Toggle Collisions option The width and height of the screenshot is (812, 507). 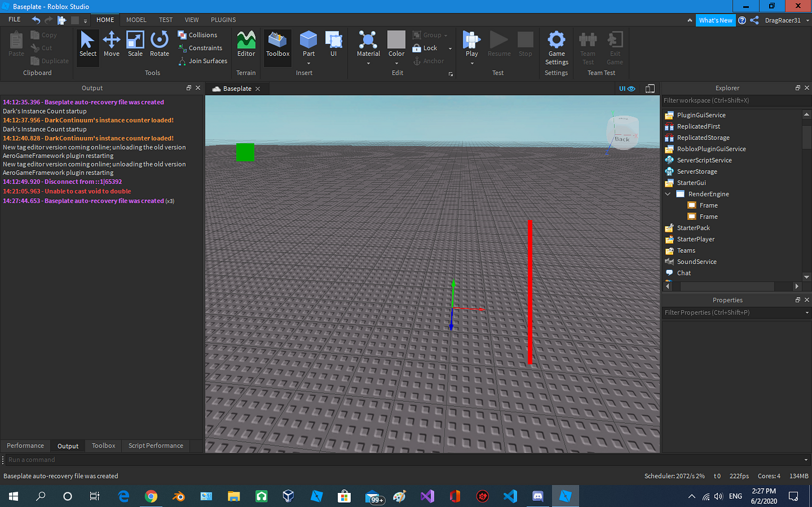(198, 35)
